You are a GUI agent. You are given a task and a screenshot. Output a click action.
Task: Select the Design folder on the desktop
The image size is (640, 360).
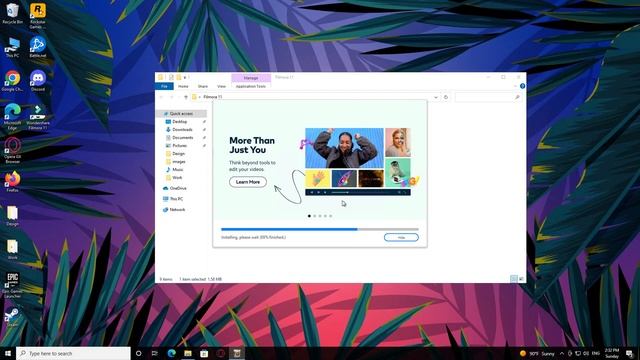(12, 216)
